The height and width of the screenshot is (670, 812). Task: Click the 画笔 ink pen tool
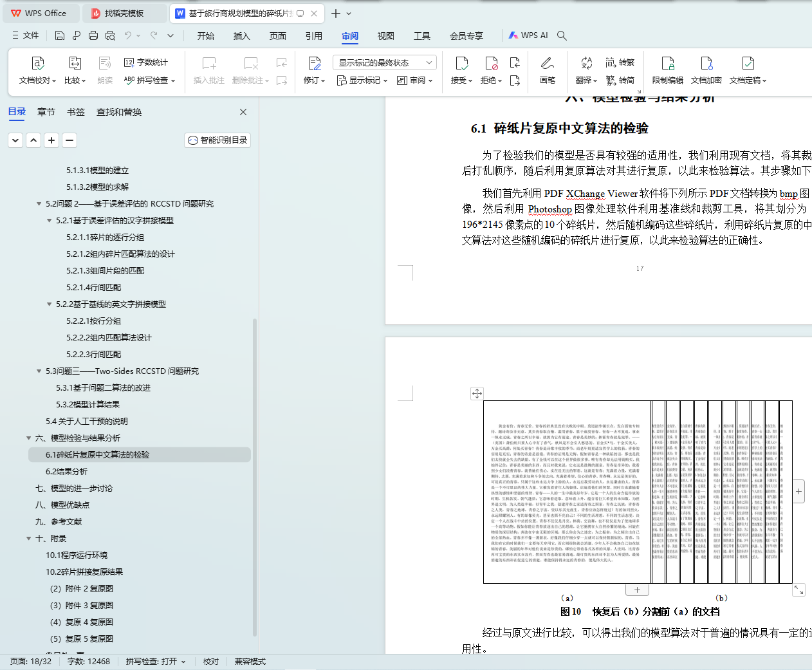coord(548,70)
